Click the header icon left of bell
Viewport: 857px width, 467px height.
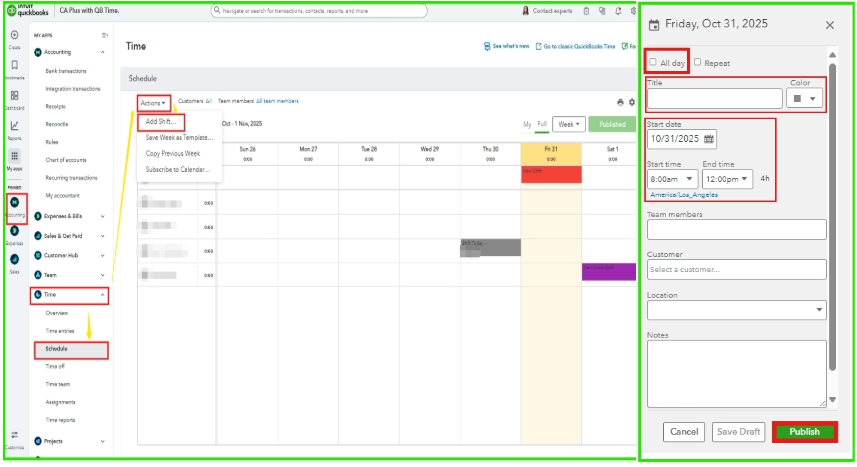(602, 11)
